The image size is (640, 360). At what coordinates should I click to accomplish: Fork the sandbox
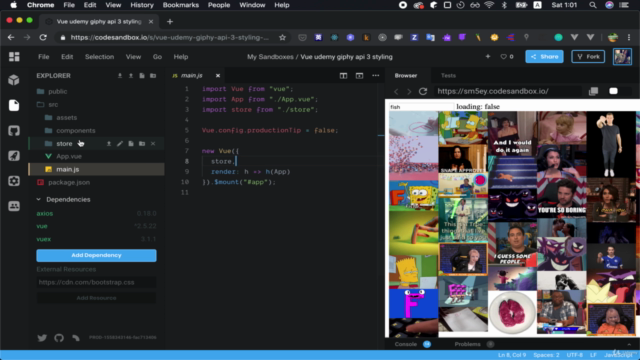click(x=588, y=57)
